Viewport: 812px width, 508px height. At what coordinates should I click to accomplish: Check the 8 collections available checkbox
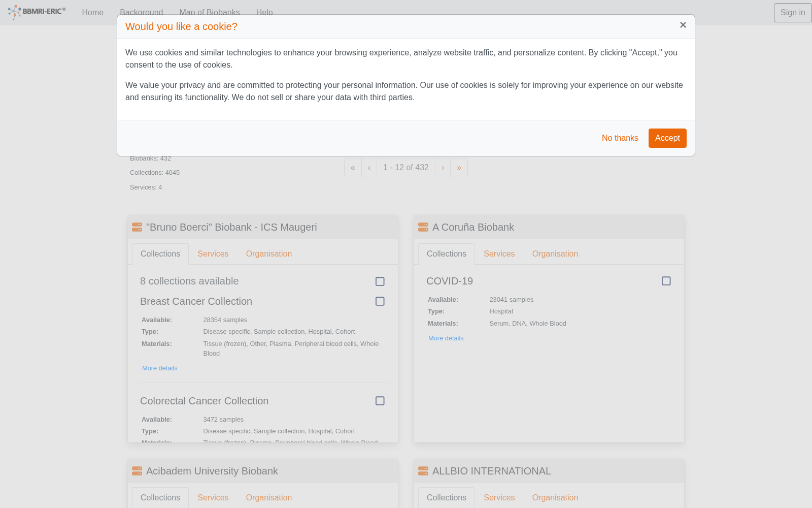point(380,281)
